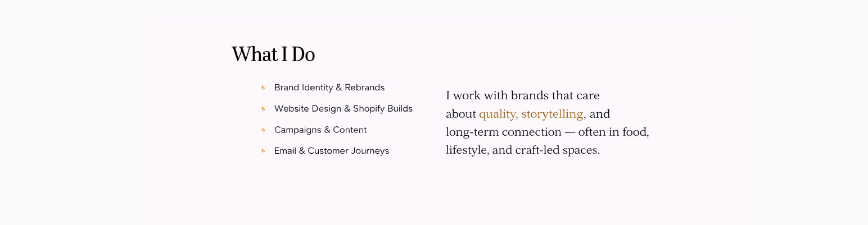Click the "What I Do" heading
The width and height of the screenshot is (868, 225).
[x=273, y=54]
